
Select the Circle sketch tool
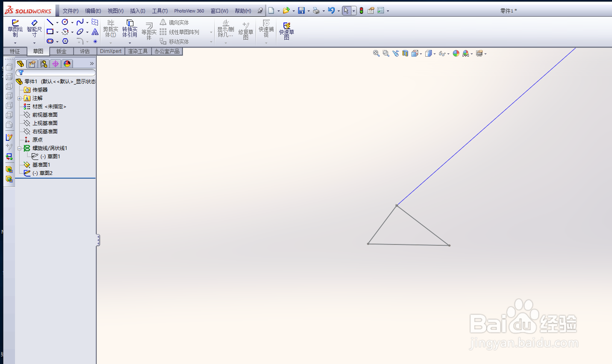65,22
